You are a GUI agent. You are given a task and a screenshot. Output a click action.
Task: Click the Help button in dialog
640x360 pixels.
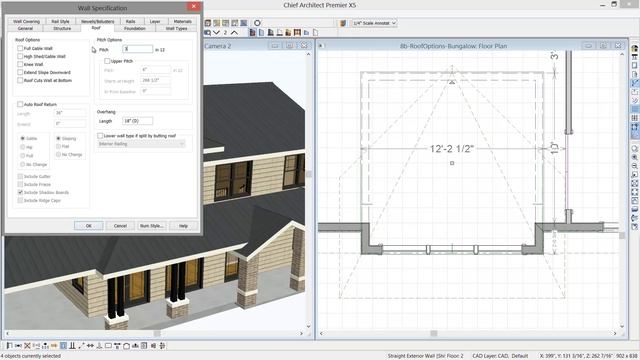point(183,225)
